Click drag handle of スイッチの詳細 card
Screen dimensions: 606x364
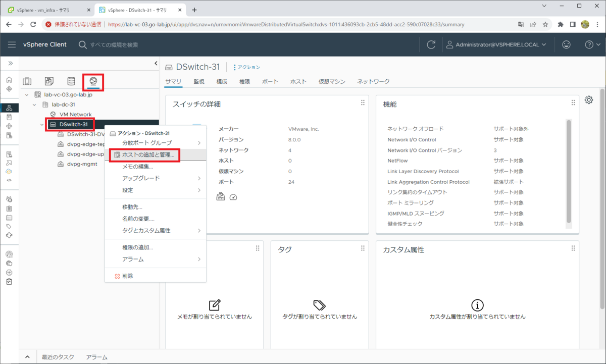click(x=362, y=102)
